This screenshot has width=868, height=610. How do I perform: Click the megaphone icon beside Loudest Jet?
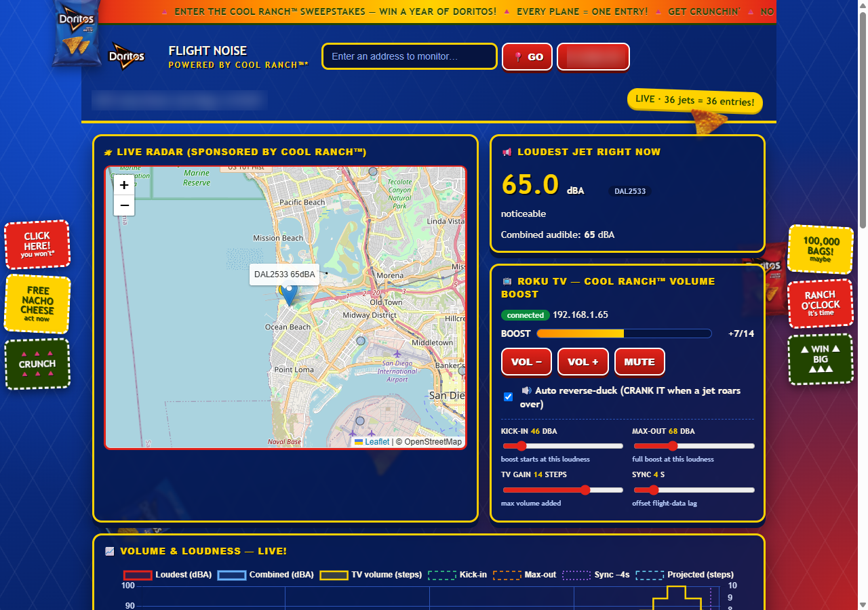tap(507, 152)
